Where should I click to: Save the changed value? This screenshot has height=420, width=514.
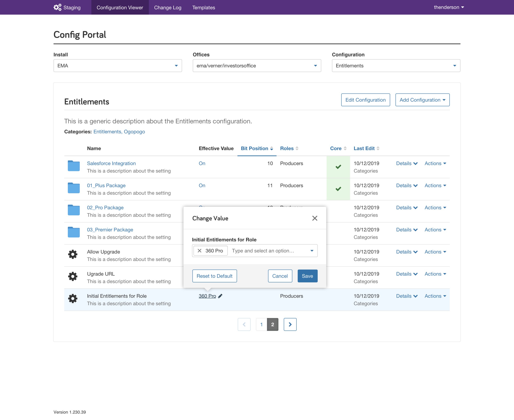(x=307, y=276)
